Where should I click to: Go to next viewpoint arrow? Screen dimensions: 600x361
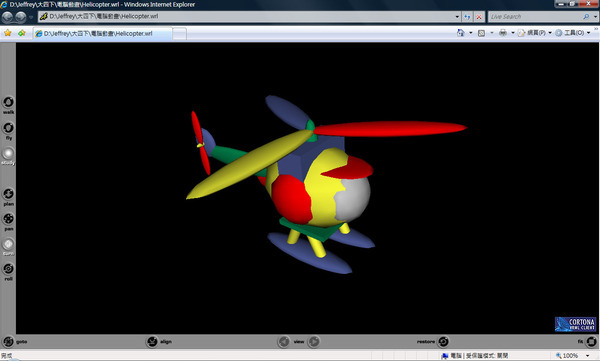coord(314,341)
